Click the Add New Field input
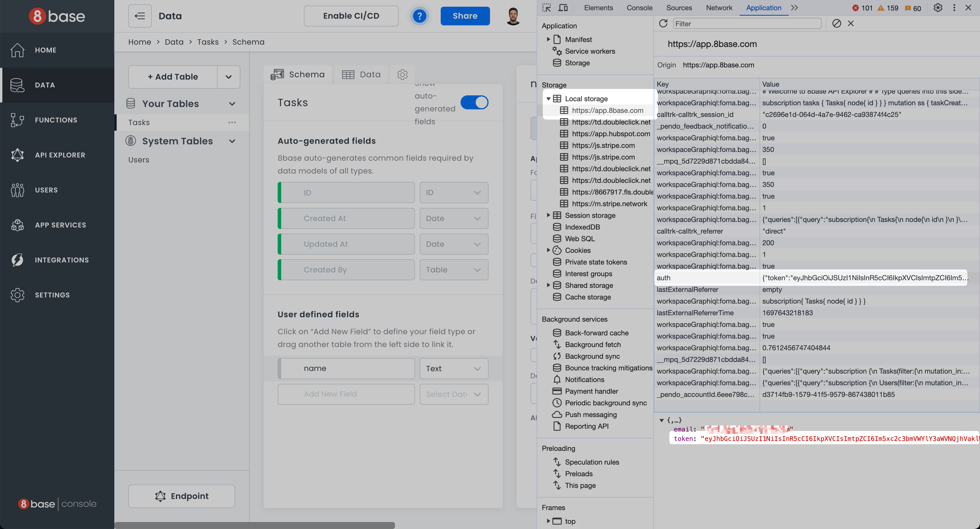 click(x=346, y=394)
